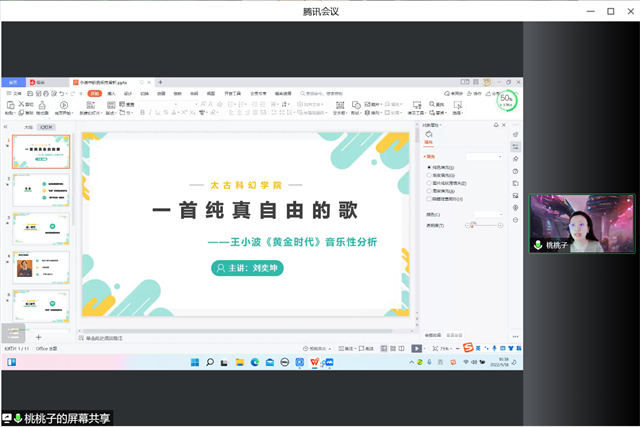Switch to the Insert (插入) ribbon tab

coord(111,93)
